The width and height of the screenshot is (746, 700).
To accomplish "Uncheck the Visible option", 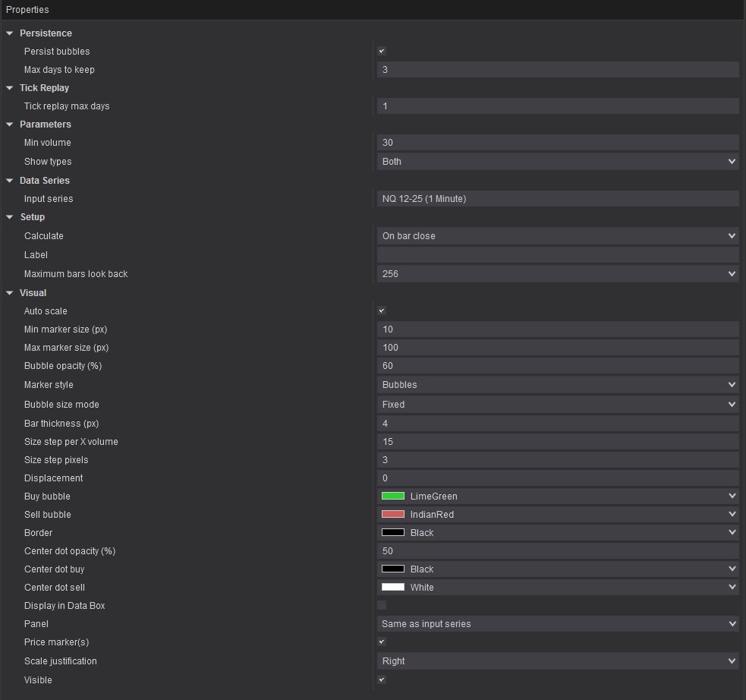I will [381, 679].
